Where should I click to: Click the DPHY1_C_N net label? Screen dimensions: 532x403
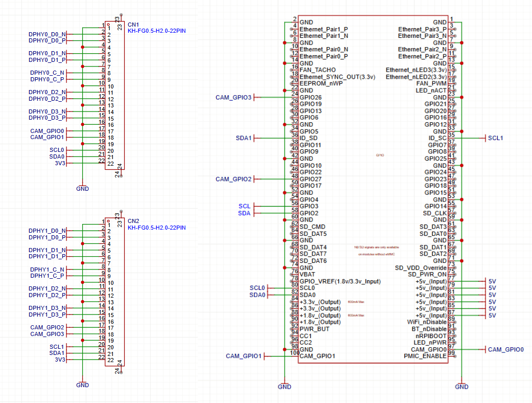point(47,270)
